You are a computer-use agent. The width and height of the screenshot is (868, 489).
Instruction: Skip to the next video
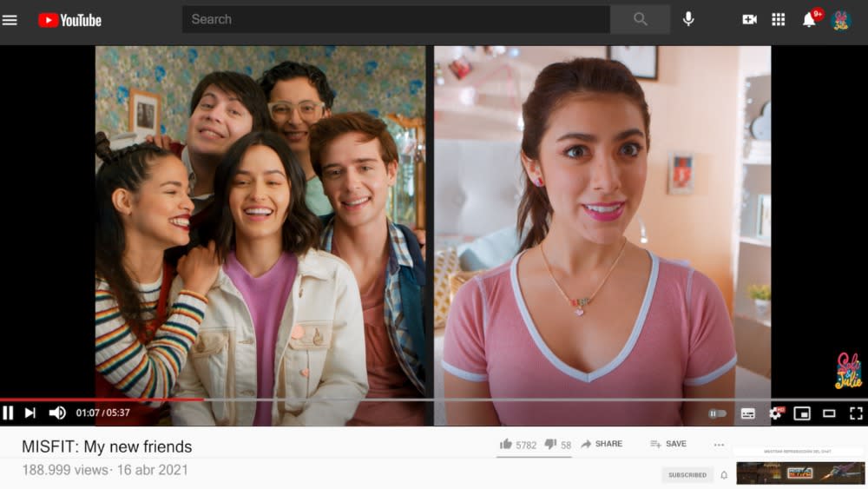click(30, 413)
